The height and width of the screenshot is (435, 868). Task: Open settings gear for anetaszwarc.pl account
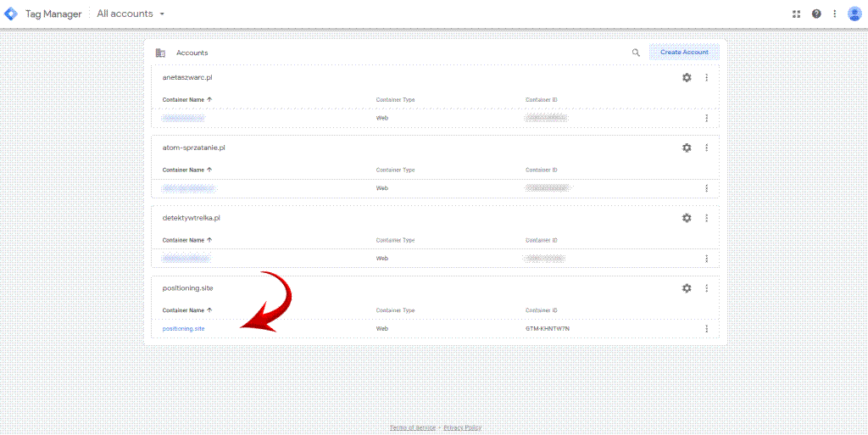click(x=687, y=77)
